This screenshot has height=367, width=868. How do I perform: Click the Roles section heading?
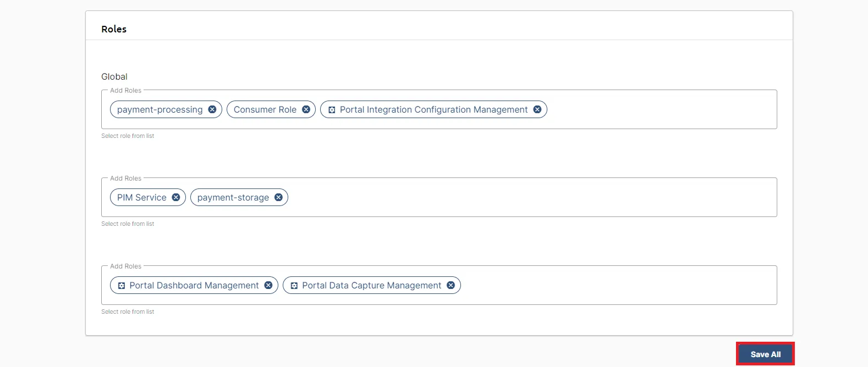(x=114, y=29)
